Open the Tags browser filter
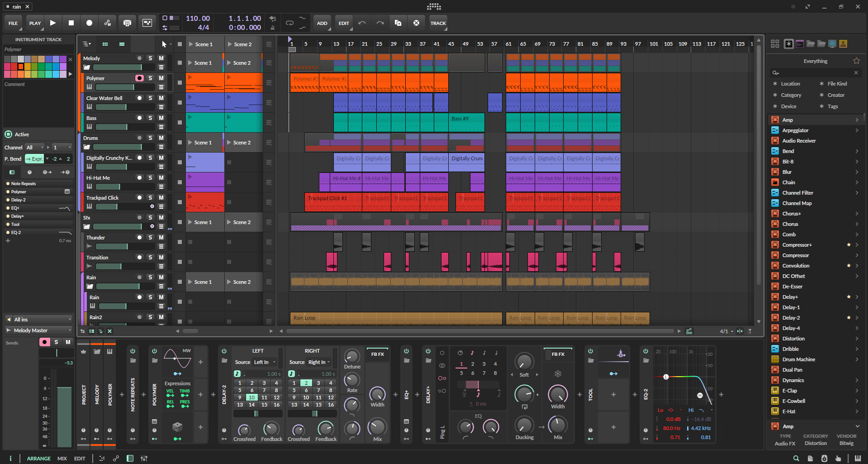 click(x=832, y=106)
